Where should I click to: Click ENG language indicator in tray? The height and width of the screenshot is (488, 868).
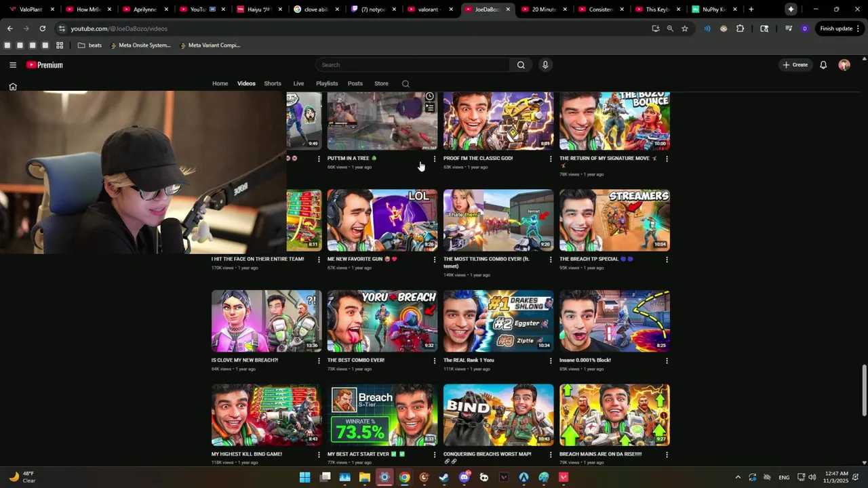pyautogui.click(x=784, y=477)
